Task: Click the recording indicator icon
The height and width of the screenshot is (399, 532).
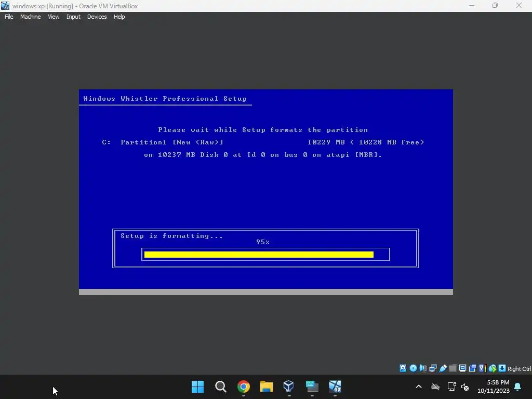Action: 472,368
